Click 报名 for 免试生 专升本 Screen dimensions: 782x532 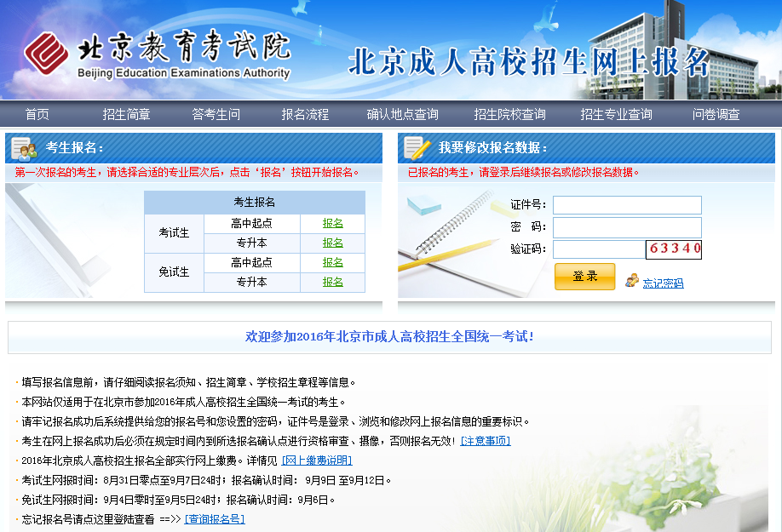(x=332, y=282)
